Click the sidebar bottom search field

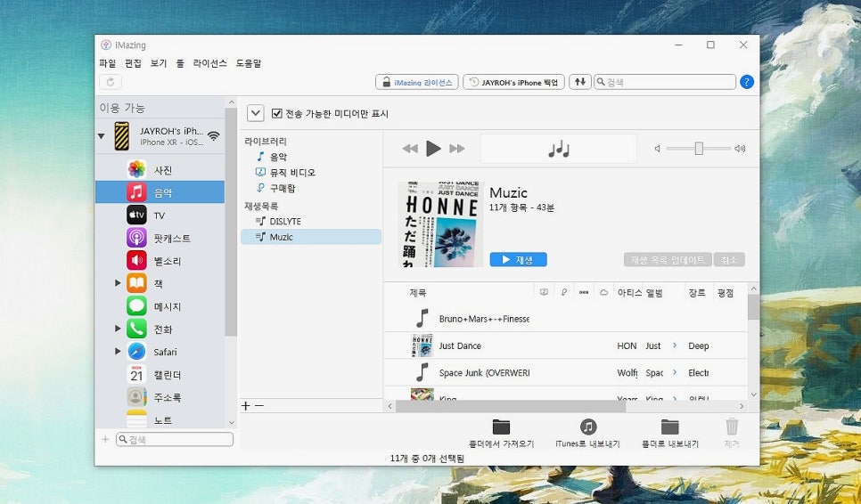(175, 439)
